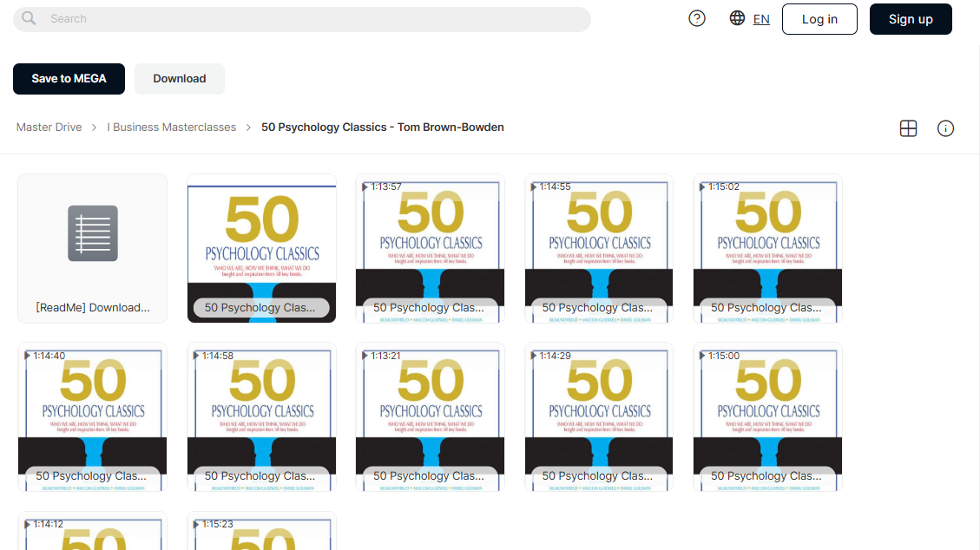Click the text document icon in ReadMe tile
980x550 pixels.
pos(93,232)
